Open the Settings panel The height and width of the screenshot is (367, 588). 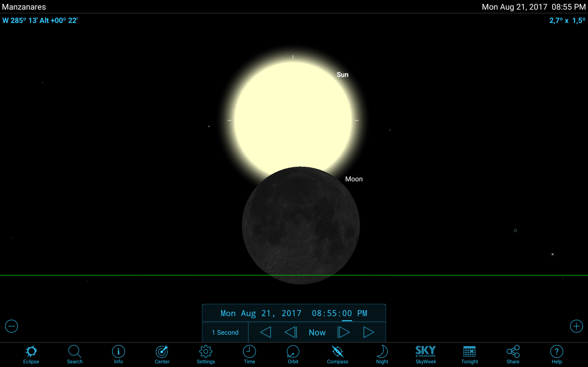pyautogui.click(x=205, y=354)
